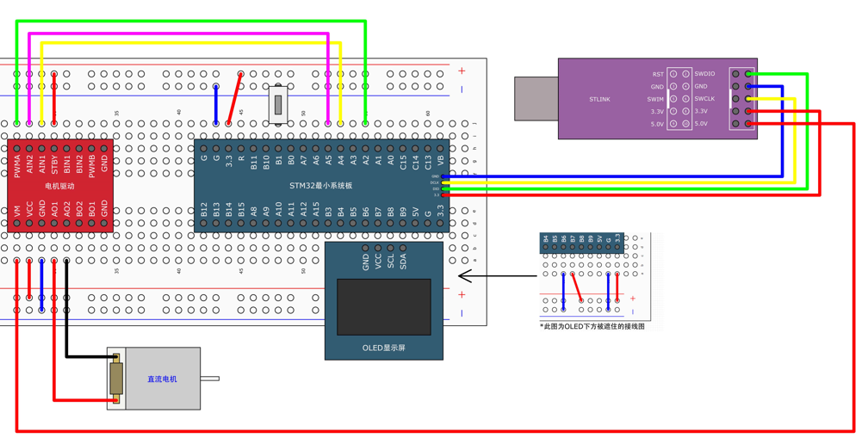Click the red motor driver module
This screenshot has height=444, width=868.
[x=60, y=186]
